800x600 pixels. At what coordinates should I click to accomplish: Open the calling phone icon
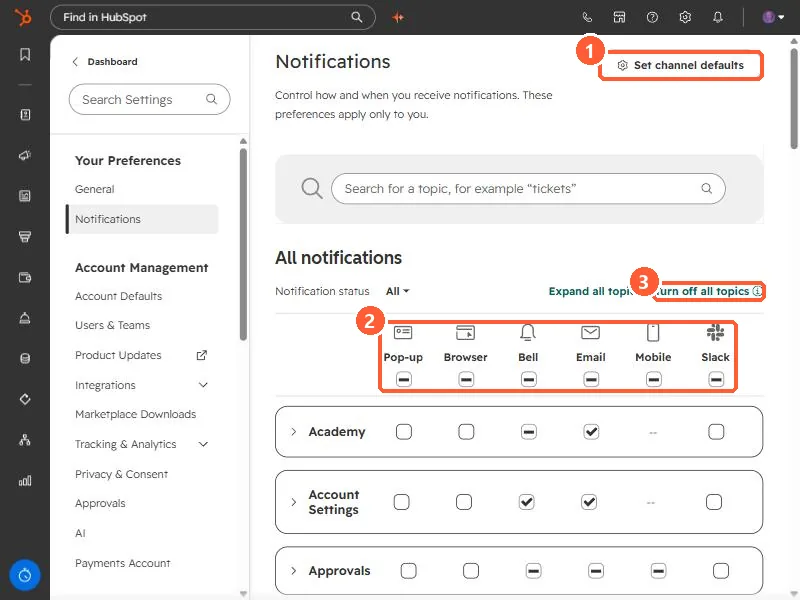pyautogui.click(x=587, y=17)
